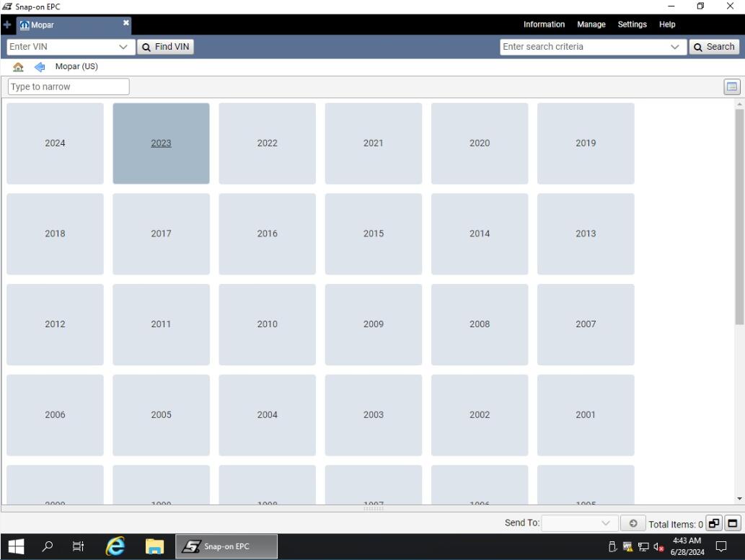Go back with the blue arrow icon
745x560 pixels.
pos(40,67)
